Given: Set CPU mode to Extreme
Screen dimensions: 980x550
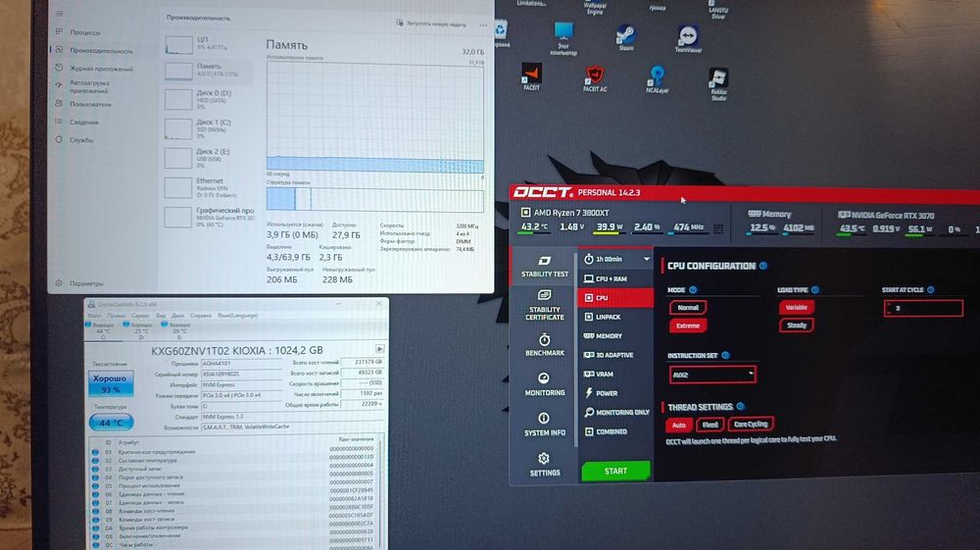Looking at the screenshot, I should (688, 325).
